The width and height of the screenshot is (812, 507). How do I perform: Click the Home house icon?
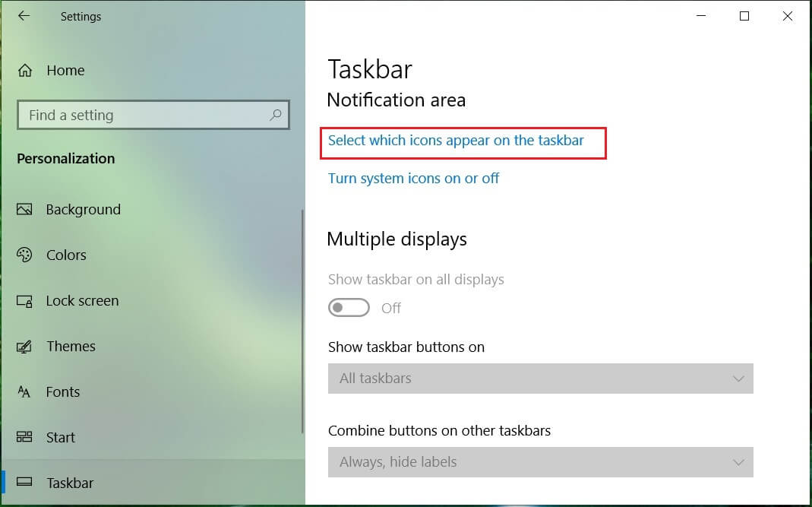[25, 70]
